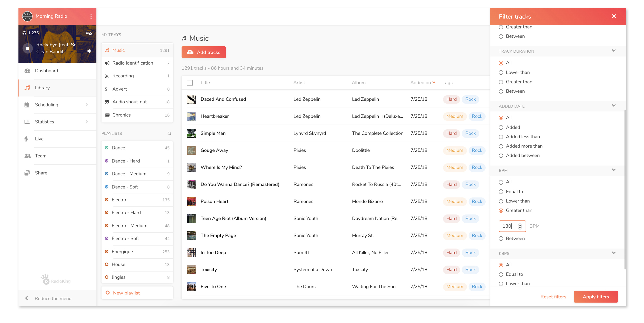Click the BPM value stepper arrows
Image resolution: width=644 pixels, height=323 pixels.
point(520,226)
